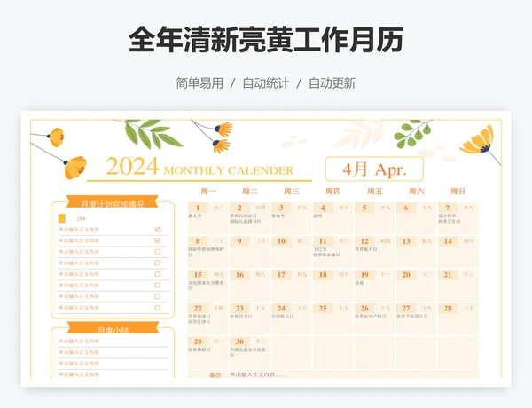The width and height of the screenshot is (532, 408).
Task: Click the 世界卫生日 entry on April 7
Action: [x=450, y=222]
